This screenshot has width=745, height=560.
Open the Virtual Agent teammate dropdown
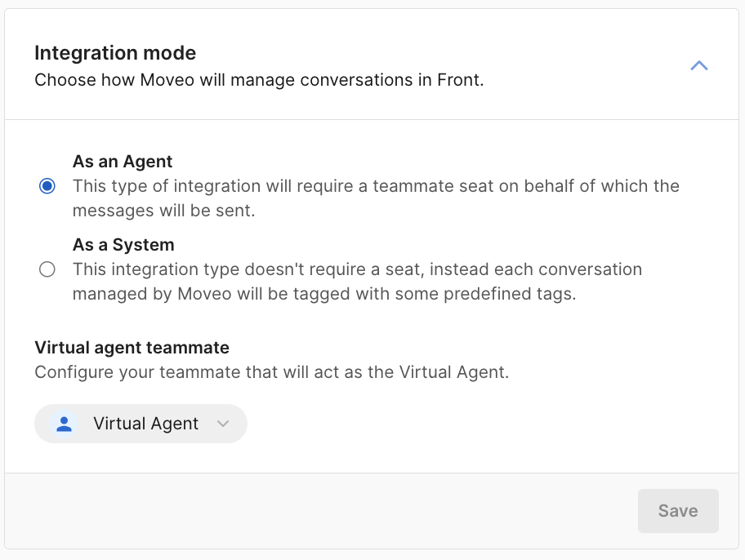point(141,424)
